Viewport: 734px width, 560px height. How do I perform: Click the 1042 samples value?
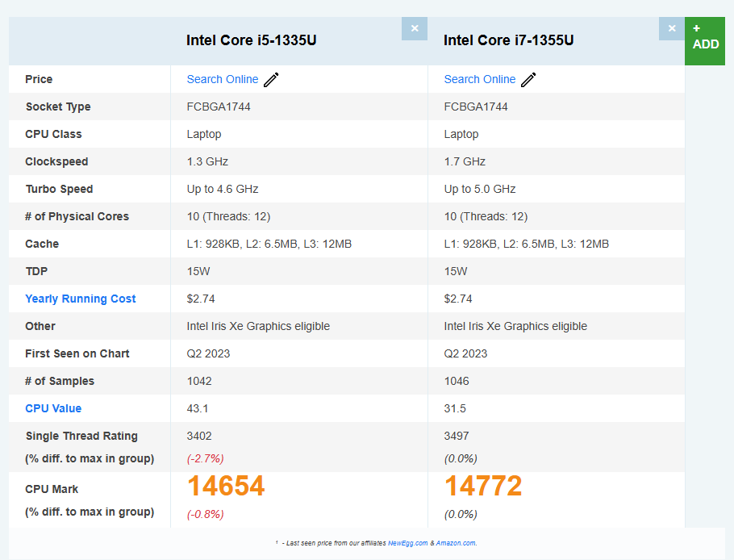(199, 381)
